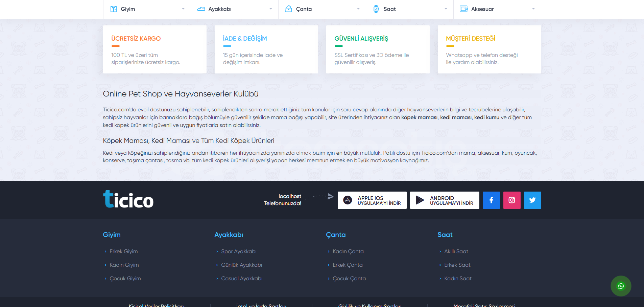The width and height of the screenshot is (644, 307).
Task: Click the GÜVENLİ ALIŞVERİŞ info card
Action: (x=378, y=49)
